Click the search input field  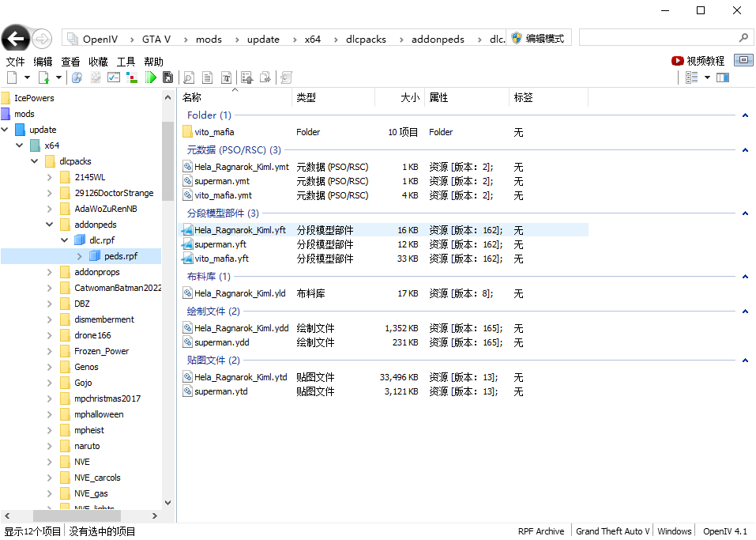657,38
